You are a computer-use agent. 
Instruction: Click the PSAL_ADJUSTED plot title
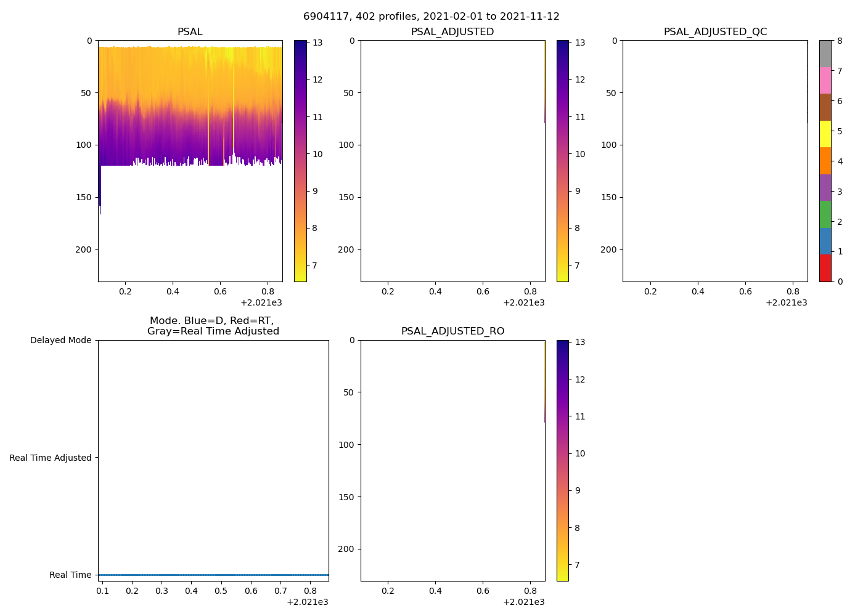pos(452,32)
